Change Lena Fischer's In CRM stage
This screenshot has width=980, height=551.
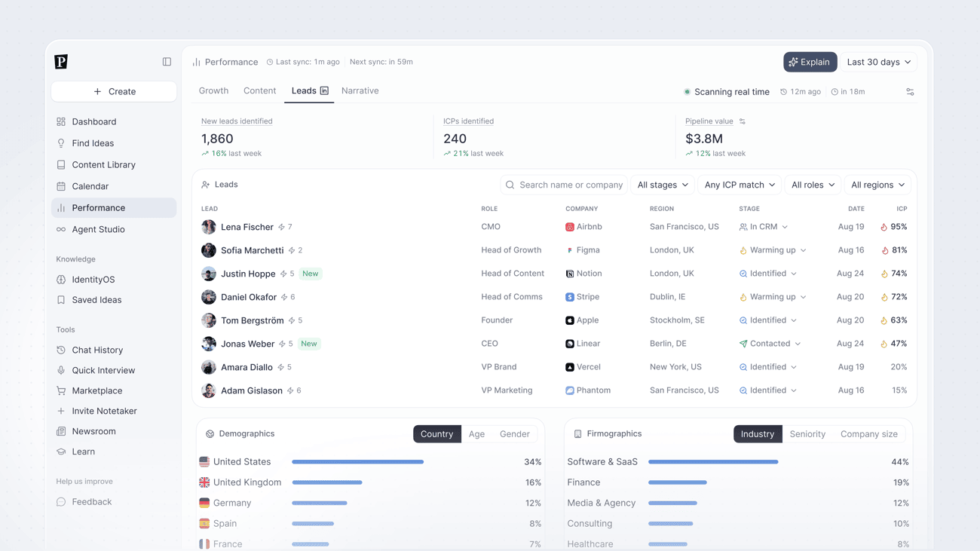(764, 227)
